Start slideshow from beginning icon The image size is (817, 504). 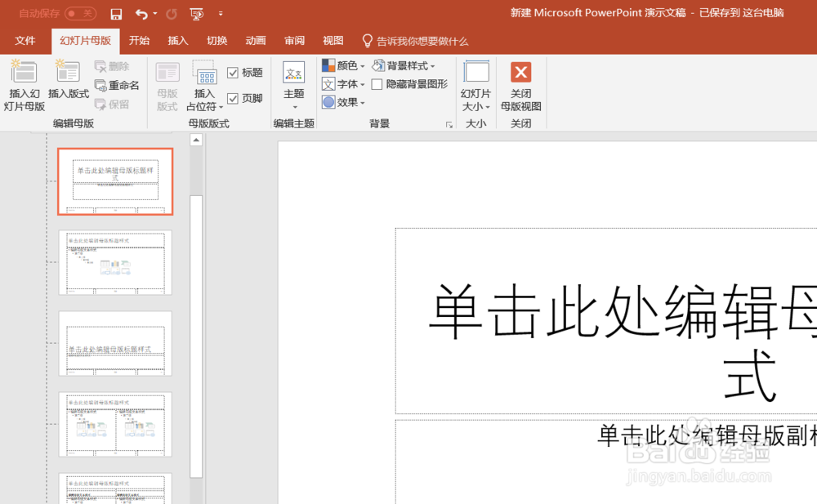point(196,14)
